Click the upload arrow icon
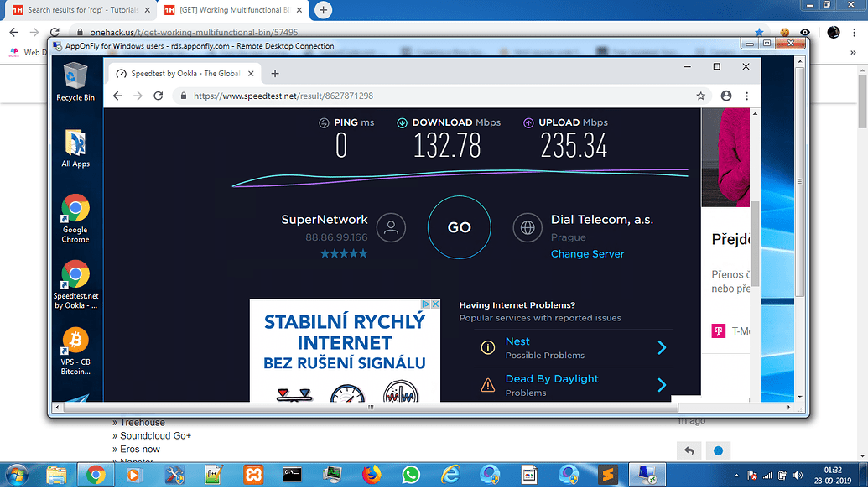Viewport: 868px width, 489px height. pyautogui.click(x=528, y=123)
